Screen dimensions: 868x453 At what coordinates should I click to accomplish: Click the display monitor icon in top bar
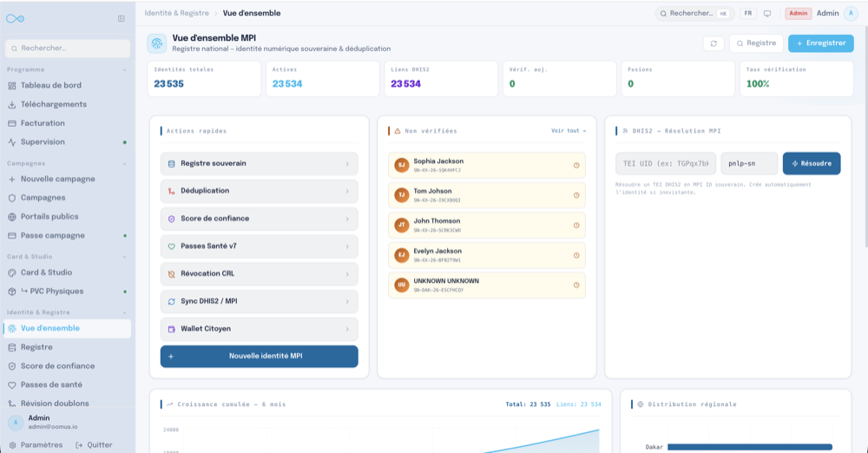click(767, 13)
